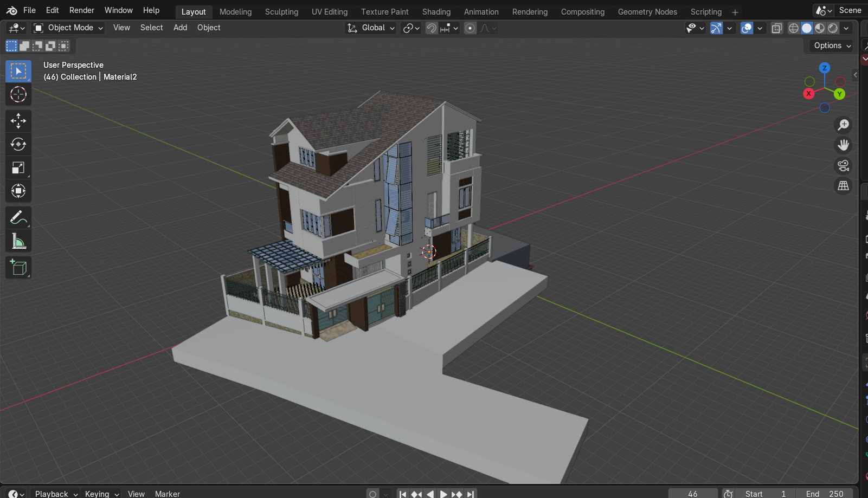The image size is (868, 498).
Task: Activate the 3D Cursor tool
Action: pyautogui.click(x=18, y=94)
